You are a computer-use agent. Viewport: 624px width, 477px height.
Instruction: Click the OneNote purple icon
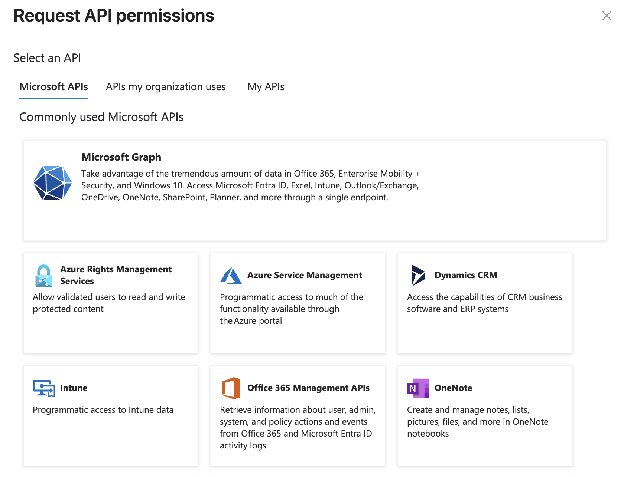pyautogui.click(x=418, y=388)
